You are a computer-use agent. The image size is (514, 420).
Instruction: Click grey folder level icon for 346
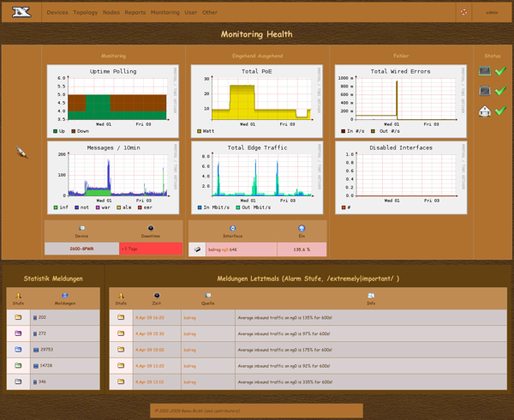point(18,381)
